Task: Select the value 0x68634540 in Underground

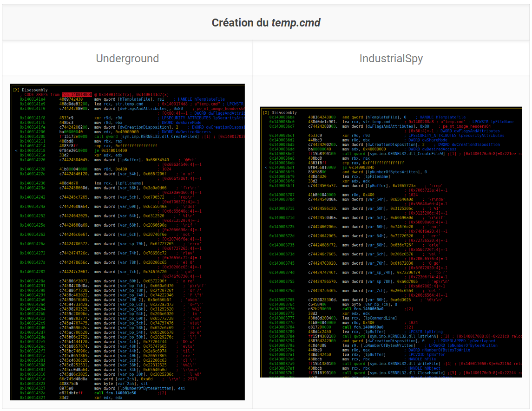Action: [157, 160]
